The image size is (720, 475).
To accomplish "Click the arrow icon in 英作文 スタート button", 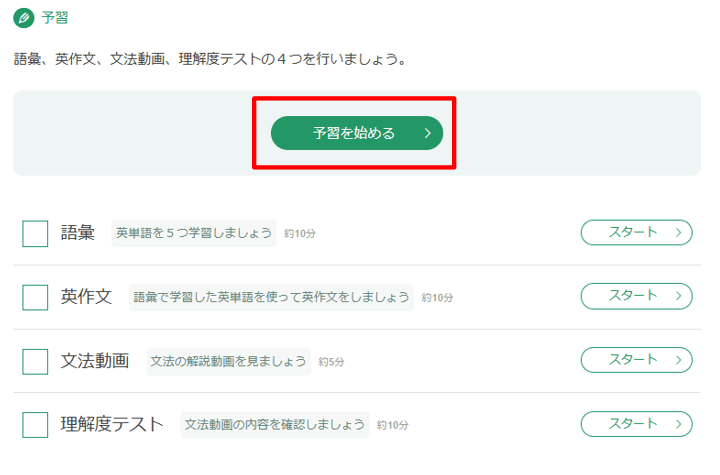I will pos(678,296).
